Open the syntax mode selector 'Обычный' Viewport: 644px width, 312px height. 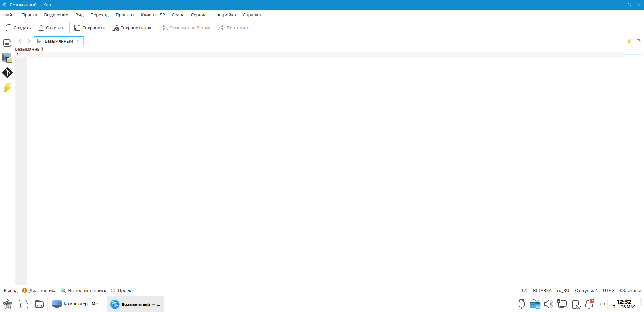(x=630, y=291)
